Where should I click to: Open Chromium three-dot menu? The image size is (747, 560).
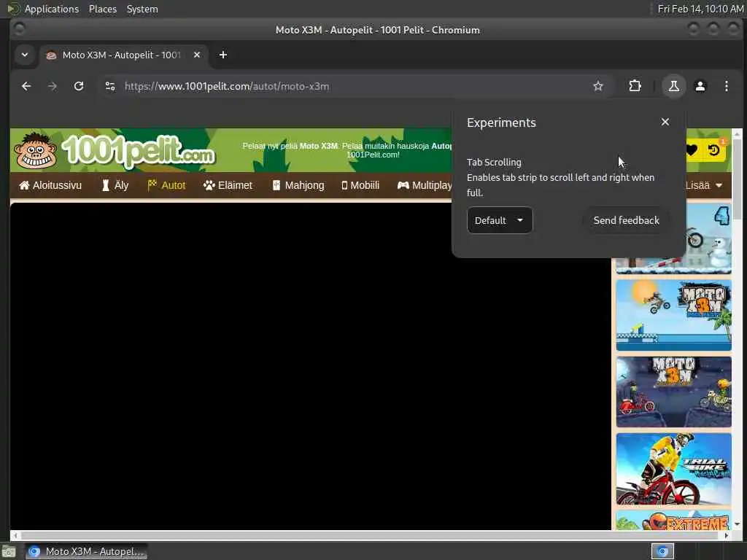pos(726,86)
